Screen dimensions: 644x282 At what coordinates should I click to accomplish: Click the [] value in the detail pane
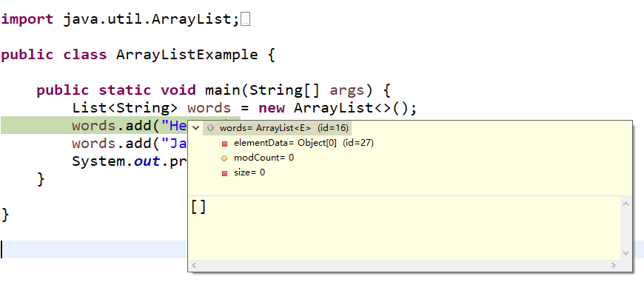coord(198,207)
